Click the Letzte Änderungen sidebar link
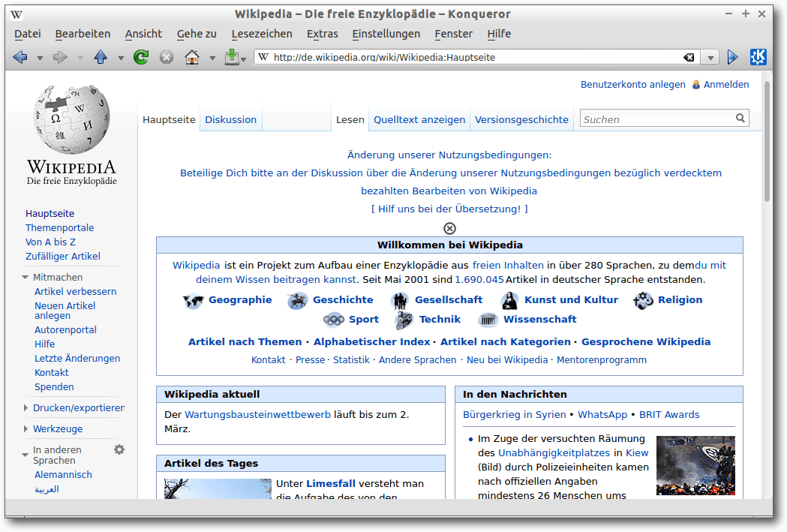This screenshot has width=787, height=532. click(x=77, y=359)
